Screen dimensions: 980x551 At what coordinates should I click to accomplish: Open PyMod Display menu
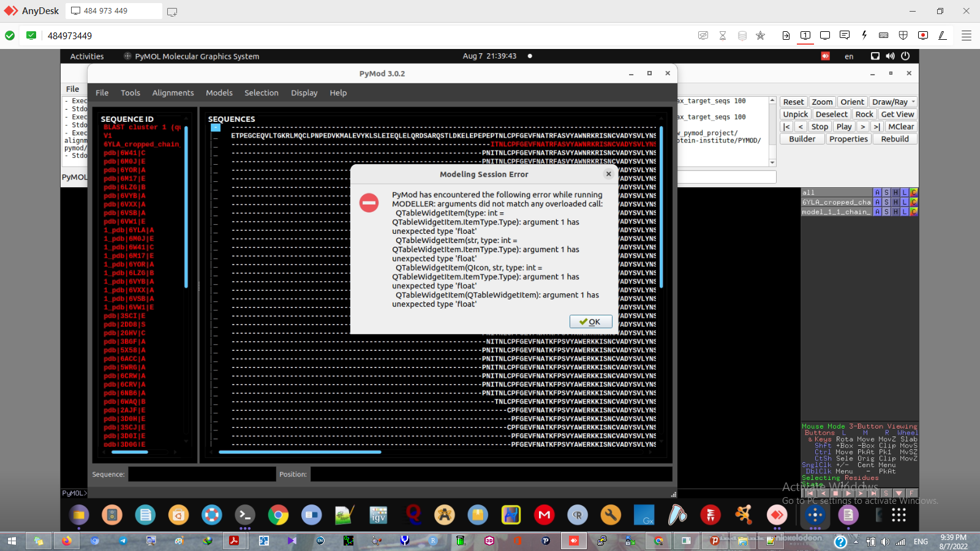[x=304, y=92]
